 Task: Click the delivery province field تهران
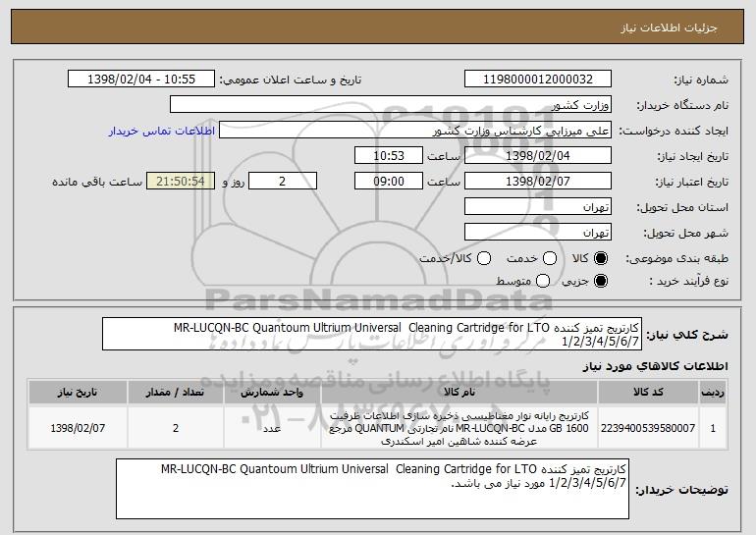click(x=538, y=207)
